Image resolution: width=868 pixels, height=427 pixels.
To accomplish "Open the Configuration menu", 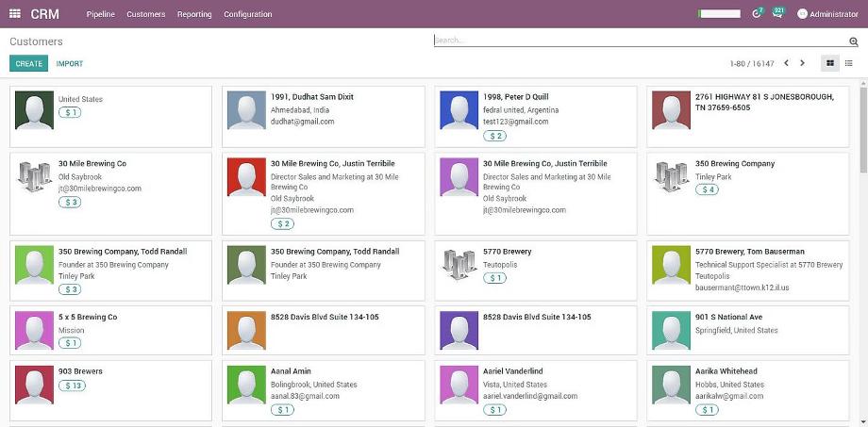I will point(247,14).
